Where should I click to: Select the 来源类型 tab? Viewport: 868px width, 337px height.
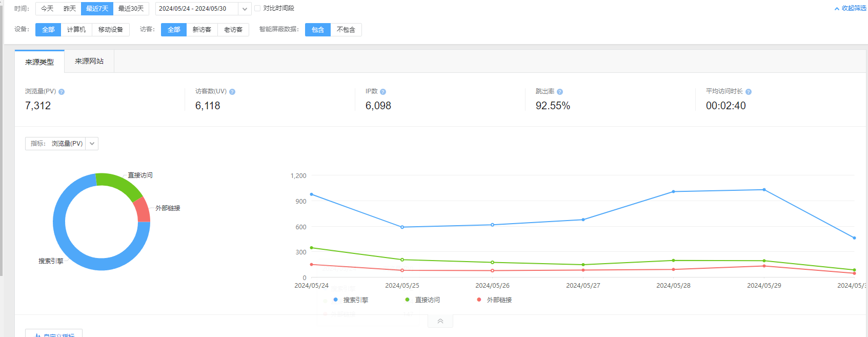pyautogui.click(x=39, y=62)
